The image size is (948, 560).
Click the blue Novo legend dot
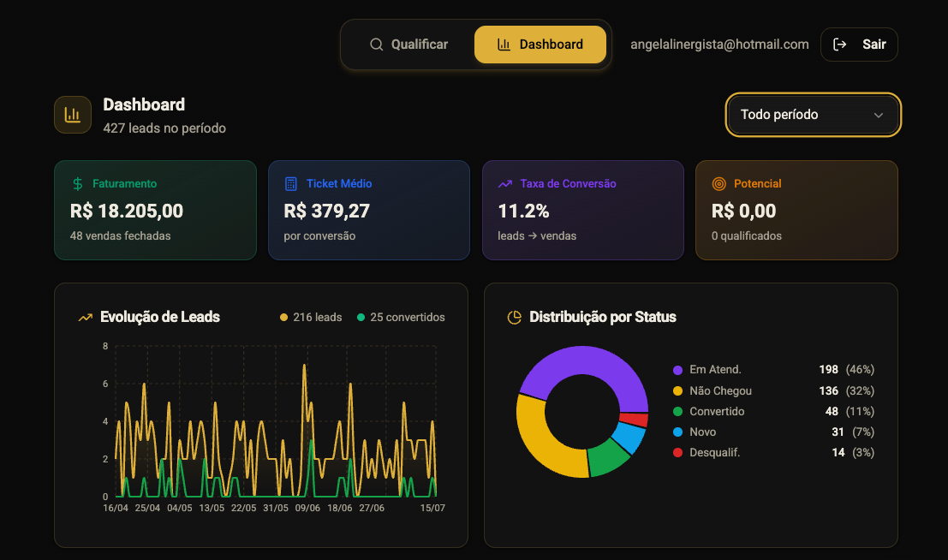677,432
